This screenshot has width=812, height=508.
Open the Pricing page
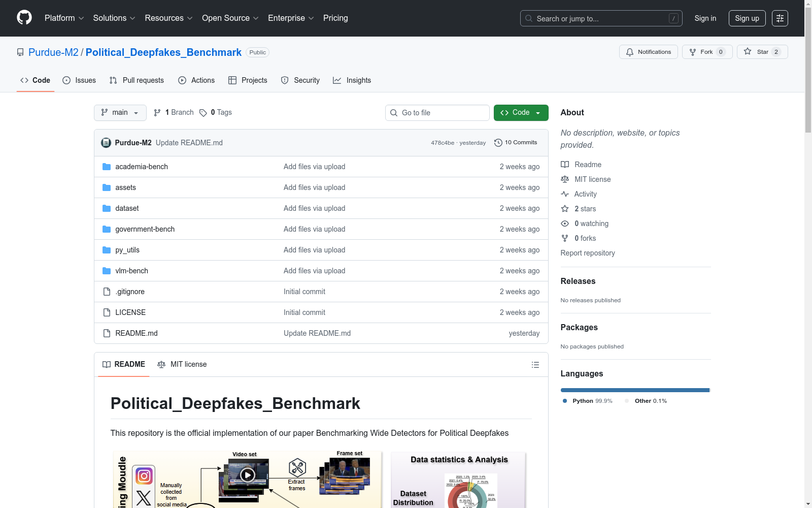click(x=335, y=18)
